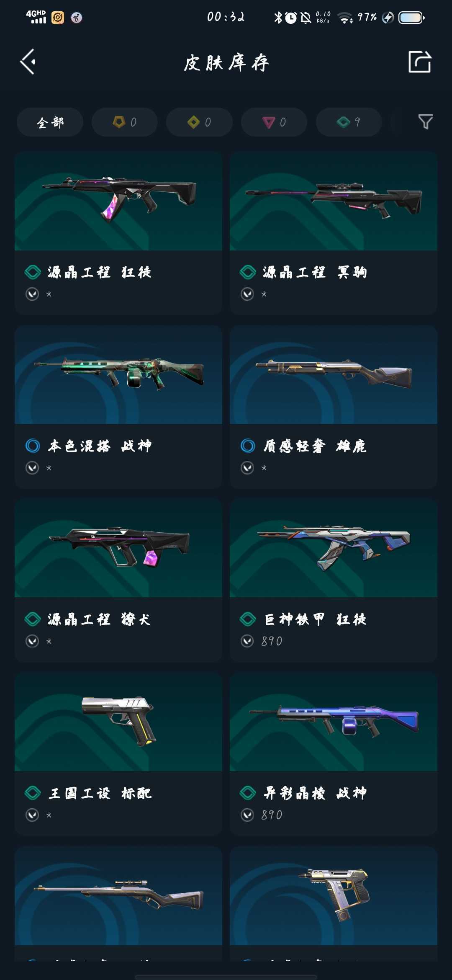Open bottom-right gold pistol skin card
The height and width of the screenshot is (980, 452).
tap(334, 903)
